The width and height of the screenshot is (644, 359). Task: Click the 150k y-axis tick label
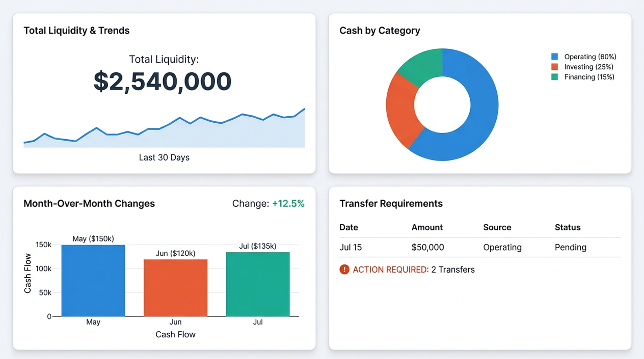coord(43,245)
